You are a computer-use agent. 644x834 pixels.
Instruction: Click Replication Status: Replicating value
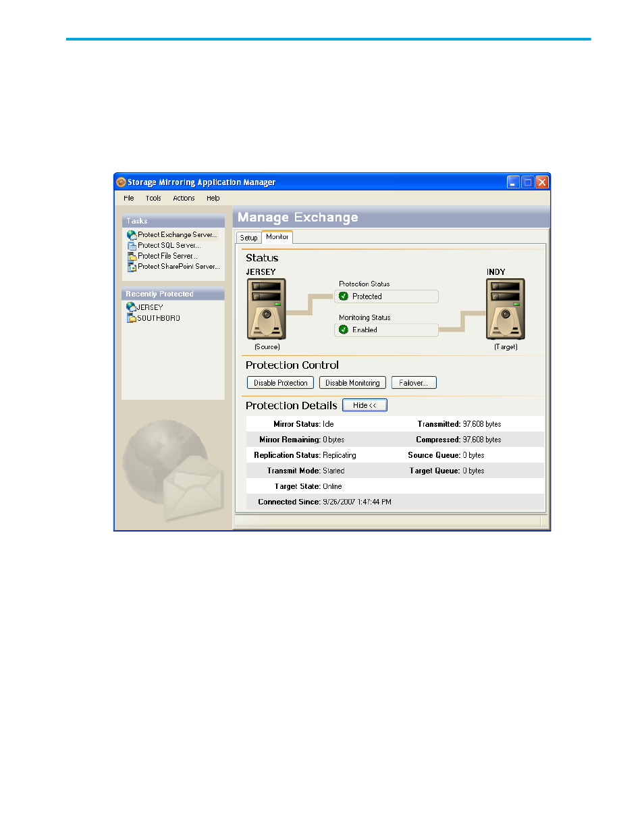[340, 455]
